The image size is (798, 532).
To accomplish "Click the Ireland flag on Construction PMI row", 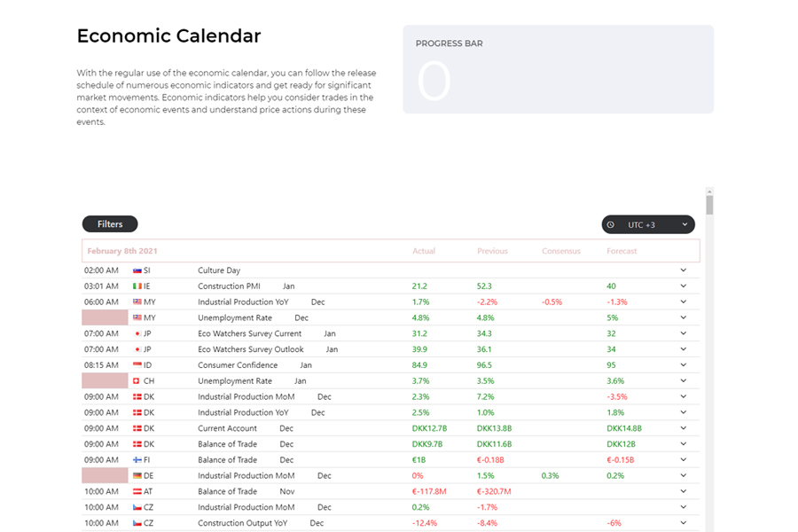I will 137,286.
